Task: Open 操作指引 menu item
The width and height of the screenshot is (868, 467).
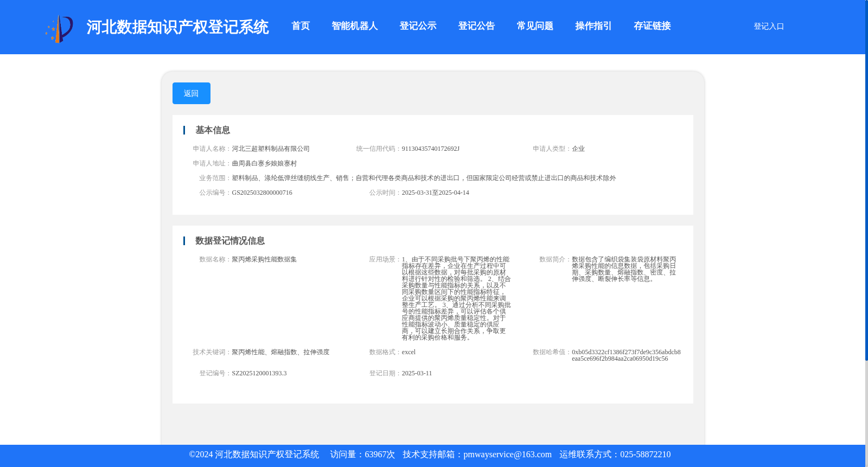Action: coord(593,26)
